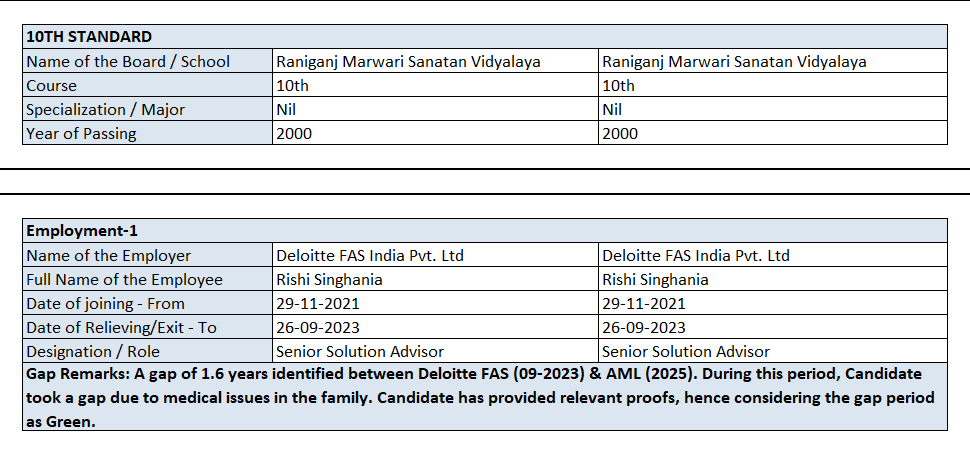Click the Specialization / Major label cell
Viewport: 970px width, 452px height.
point(105,109)
